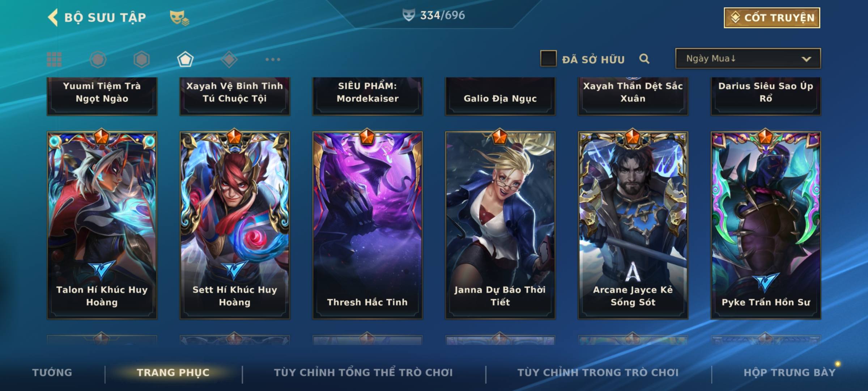Select the second hexagon rarity filter

tap(141, 59)
